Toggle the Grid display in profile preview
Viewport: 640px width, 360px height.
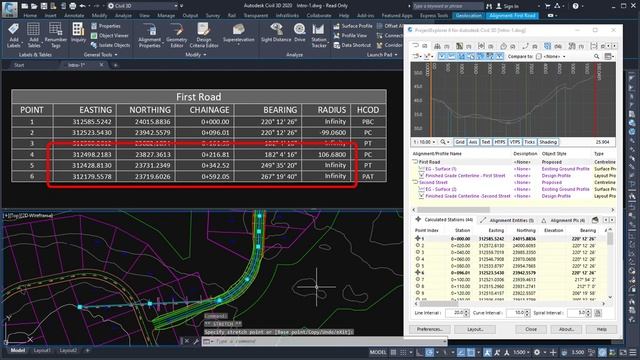(460, 142)
